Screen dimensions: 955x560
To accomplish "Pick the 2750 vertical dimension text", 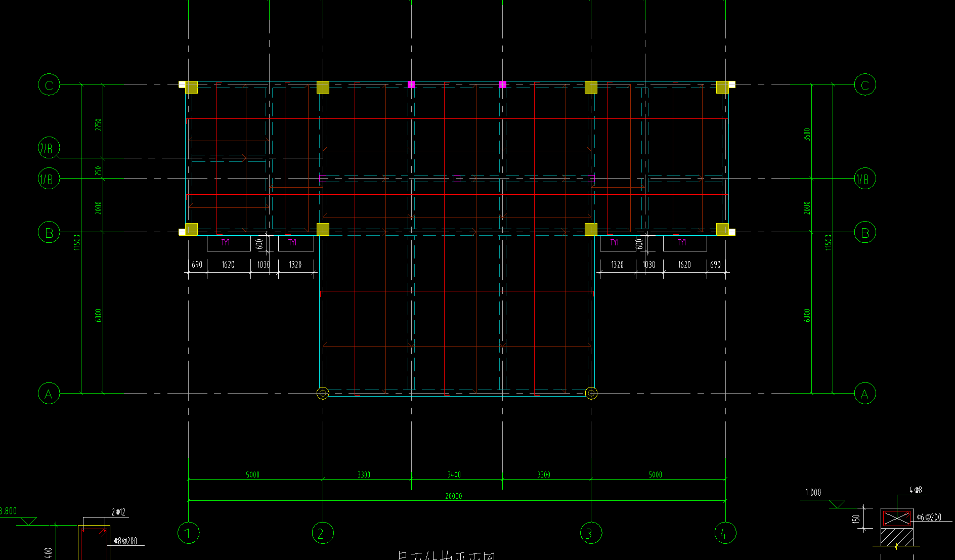I will click(x=98, y=124).
